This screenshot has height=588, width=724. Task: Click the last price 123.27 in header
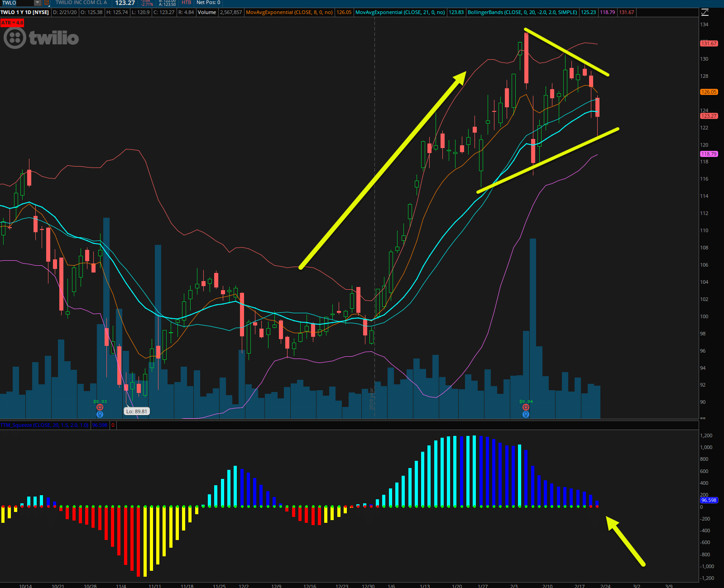[x=125, y=3]
